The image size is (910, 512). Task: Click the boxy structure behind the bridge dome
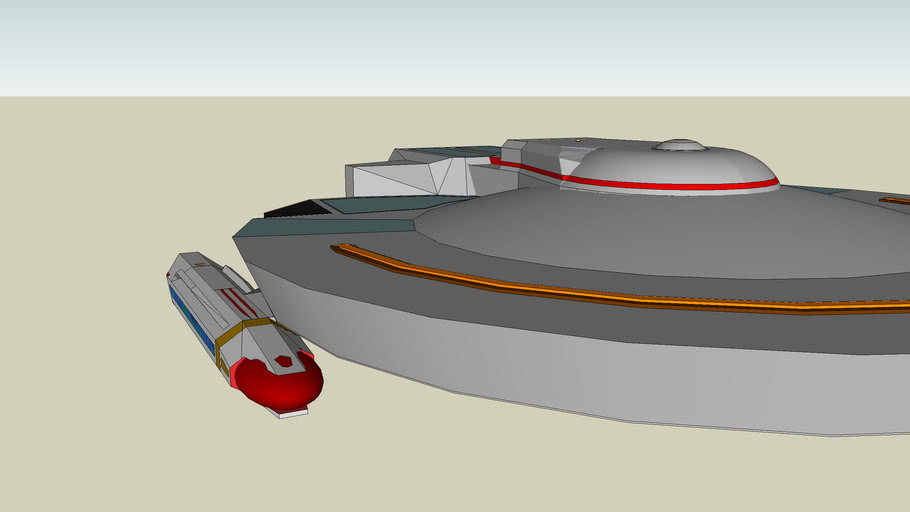540,153
